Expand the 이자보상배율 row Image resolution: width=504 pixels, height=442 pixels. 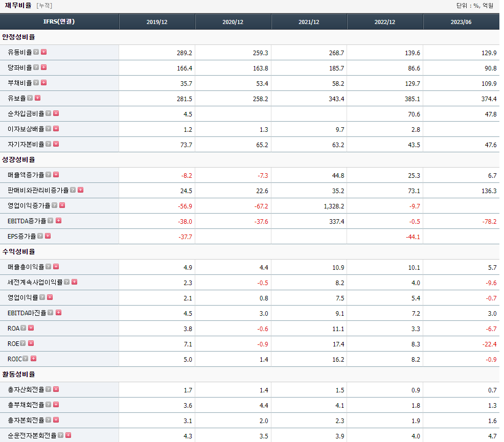point(56,129)
